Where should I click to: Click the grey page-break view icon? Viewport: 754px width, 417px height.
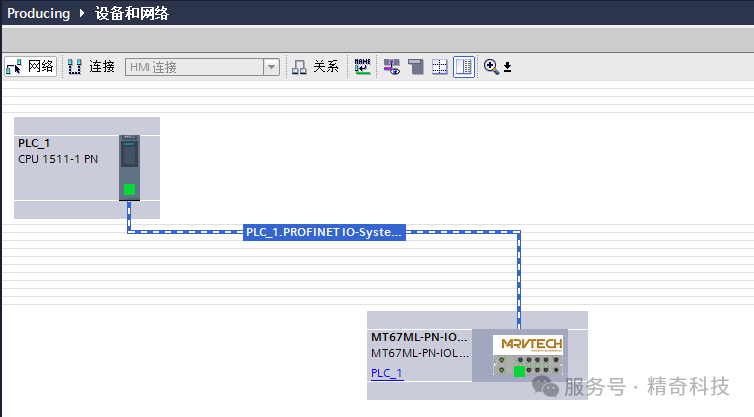415,66
